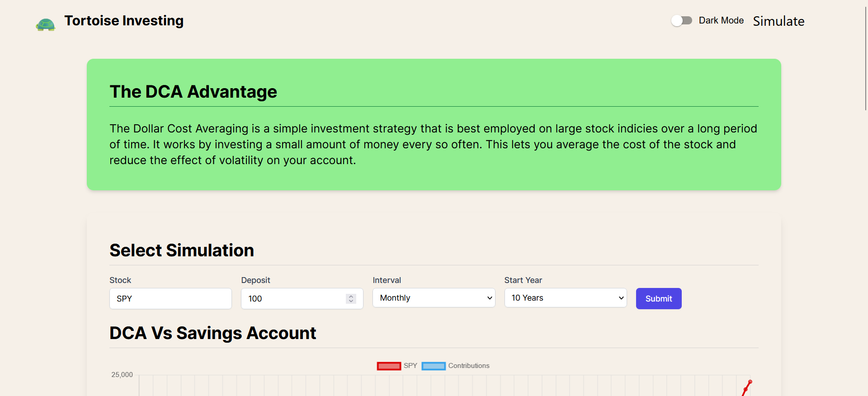Decrease deposit using the stepper down arrow
Image resolution: width=868 pixels, height=396 pixels.
[351, 301]
